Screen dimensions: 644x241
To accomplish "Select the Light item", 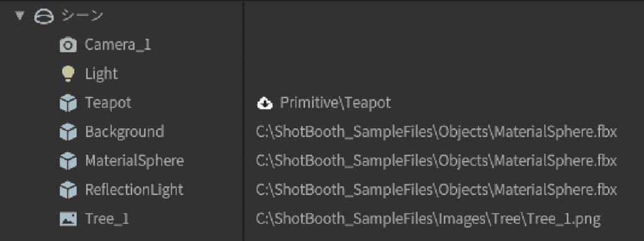I will [101, 74].
